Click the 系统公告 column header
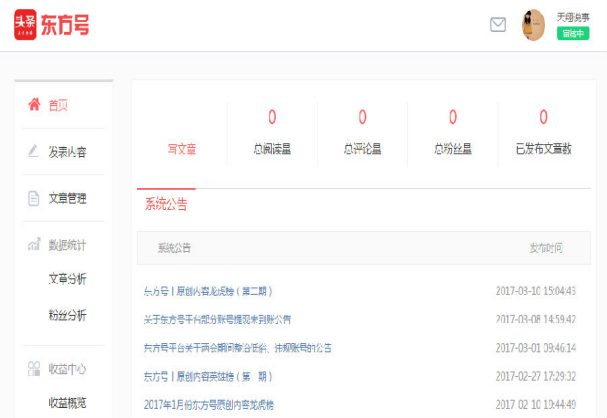Screen dimensions: 607x418 point(174,248)
